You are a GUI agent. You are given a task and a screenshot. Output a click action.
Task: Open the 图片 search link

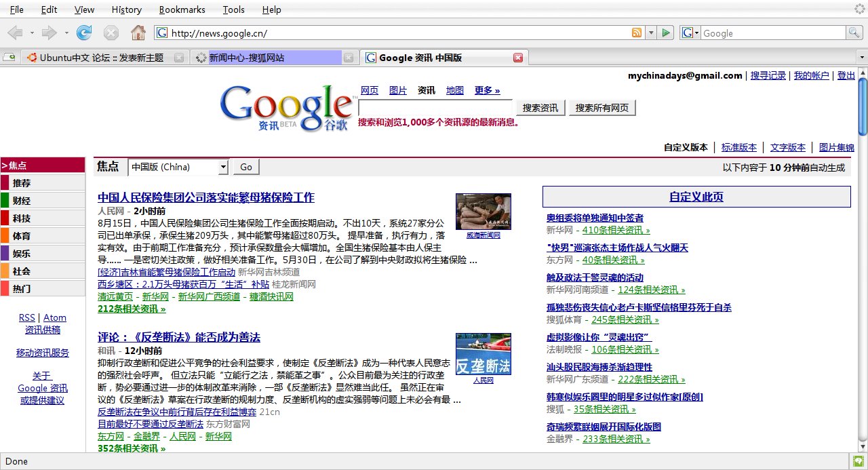tap(398, 90)
